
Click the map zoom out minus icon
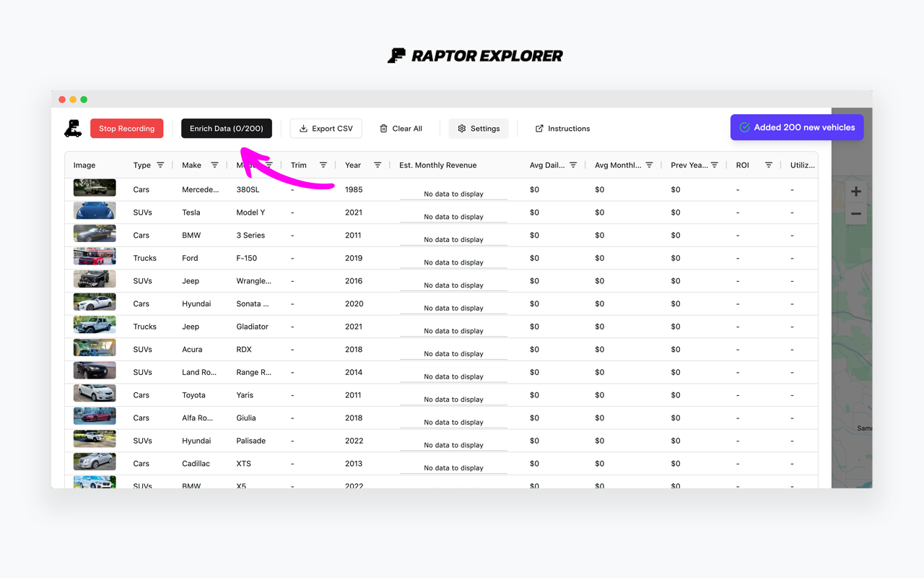pyautogui.click(x=856, y=214)
